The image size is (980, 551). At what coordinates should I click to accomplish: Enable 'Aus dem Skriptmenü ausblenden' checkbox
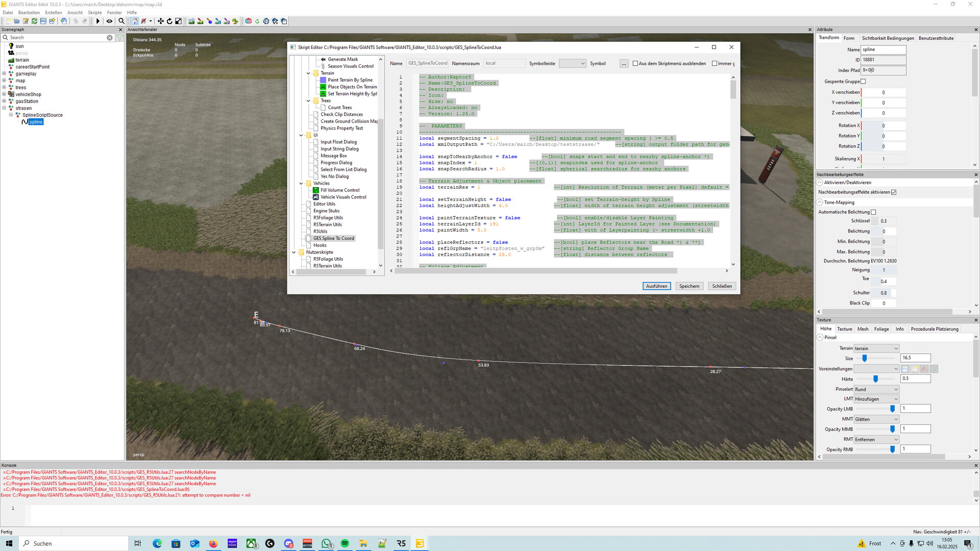(x=635, y=63)
